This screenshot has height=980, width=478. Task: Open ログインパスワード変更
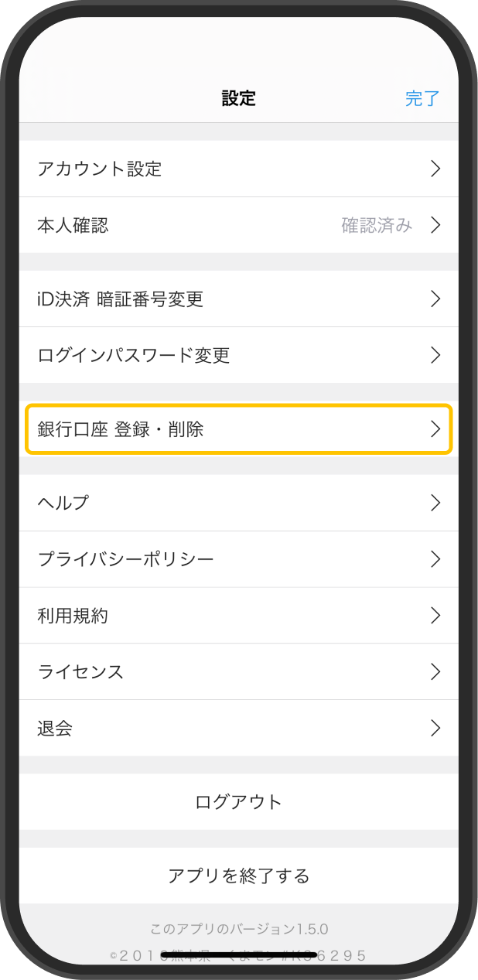239,355
